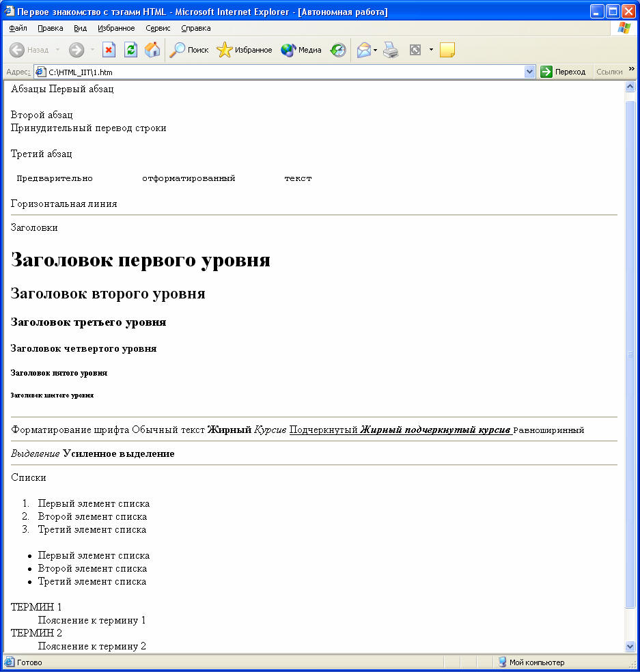The width and height of the screenshot is (640, 672).
Task: Click the page icon in address bar
Action: tap(41, 72)
